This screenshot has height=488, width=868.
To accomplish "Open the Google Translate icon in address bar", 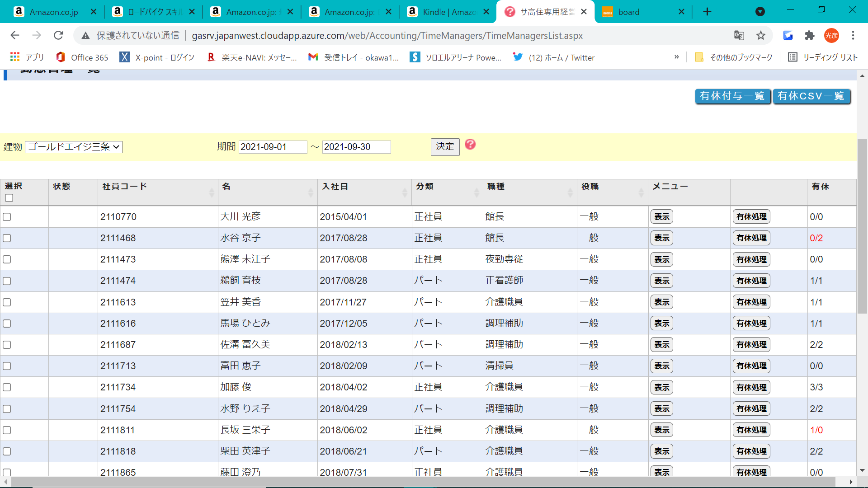I will pyautogui.click(x=739, y=35).
